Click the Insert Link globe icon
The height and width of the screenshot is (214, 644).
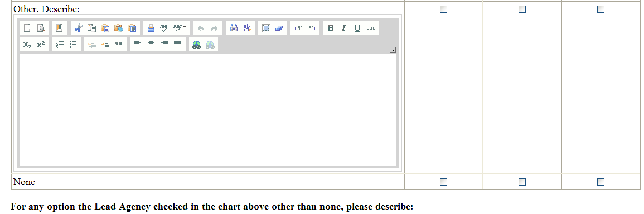click(197, 45)
